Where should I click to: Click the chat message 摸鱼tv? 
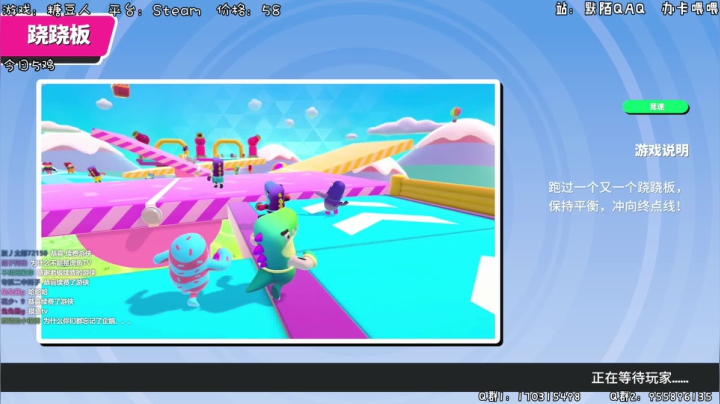click(x=38, y=311)
